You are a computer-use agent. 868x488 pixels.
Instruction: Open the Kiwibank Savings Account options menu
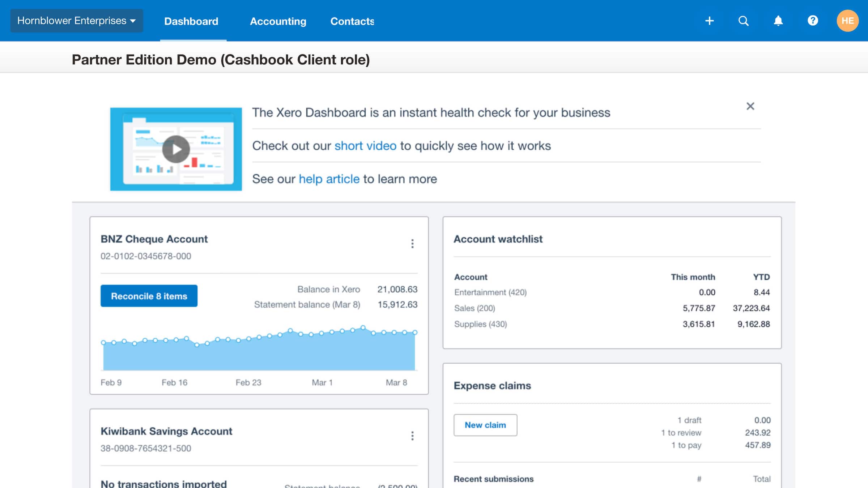(x=412, y=436)
